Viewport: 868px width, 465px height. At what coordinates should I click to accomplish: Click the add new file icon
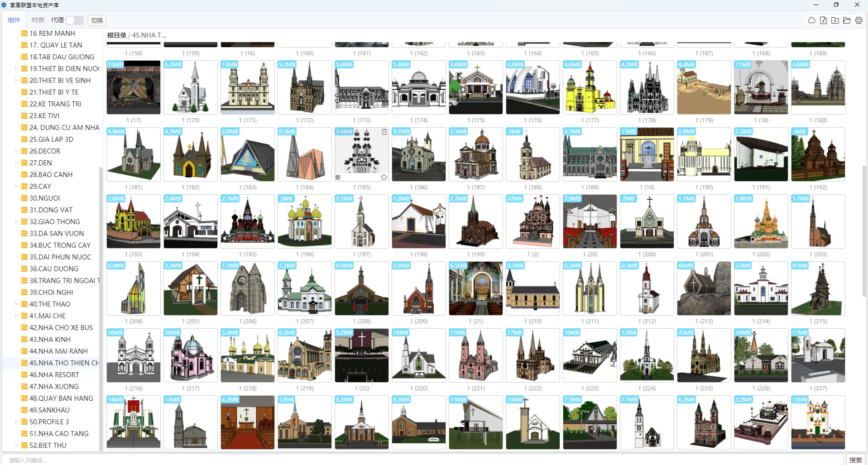tap(823, 20)
